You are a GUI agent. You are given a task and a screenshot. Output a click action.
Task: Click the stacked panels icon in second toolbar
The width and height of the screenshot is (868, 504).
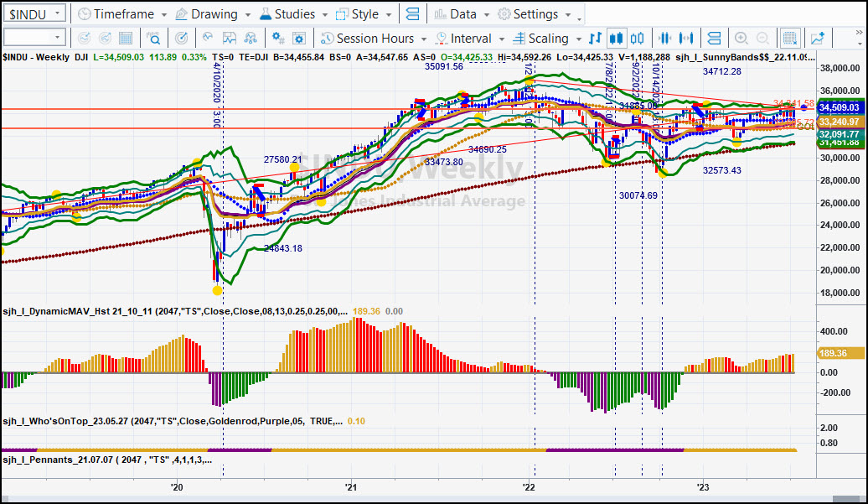[x=714, y=39]
